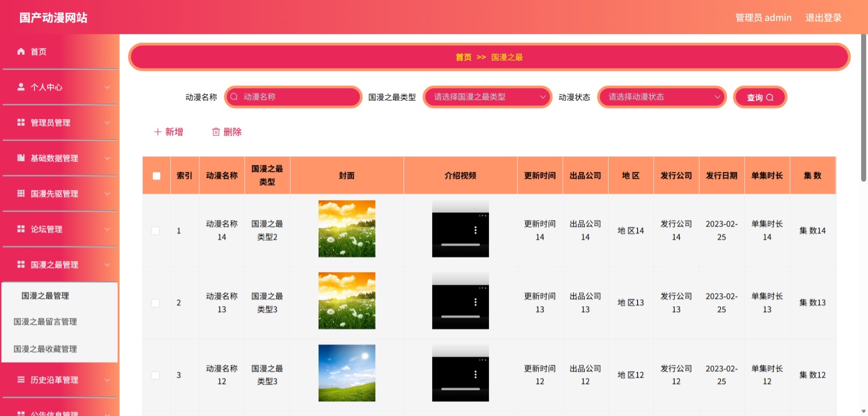Open video options menu in row 1

coord(475,230)
